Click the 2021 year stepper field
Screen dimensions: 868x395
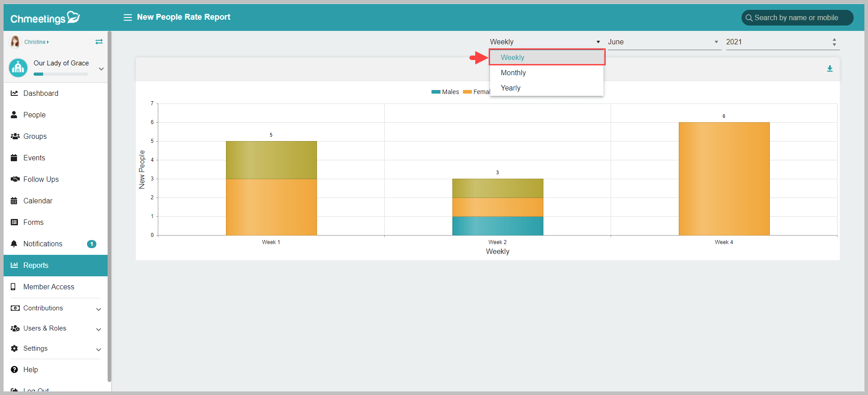(782, 42)
